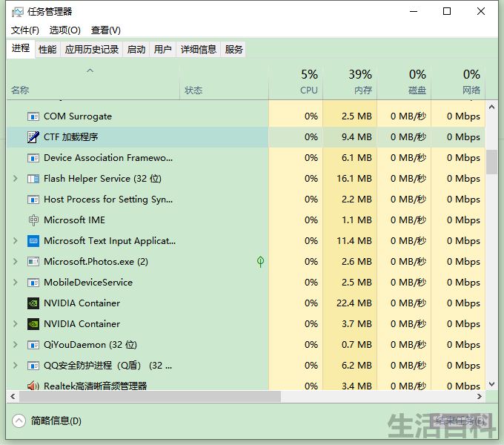Image resolution: width=504 pixels, height=445 pixels.
Task: Switch to the 启动 tab
Action: pyautogui.click(x=136, y=49)
